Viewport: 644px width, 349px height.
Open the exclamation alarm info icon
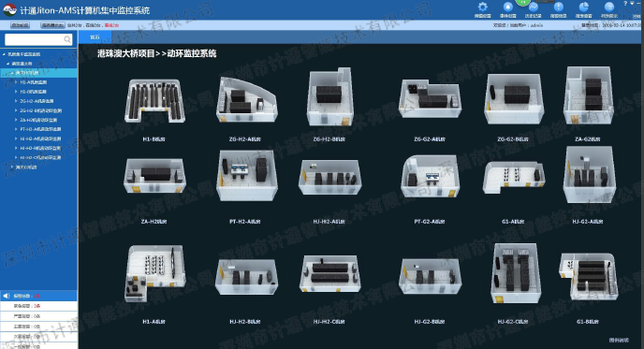(x=559, y=7)
